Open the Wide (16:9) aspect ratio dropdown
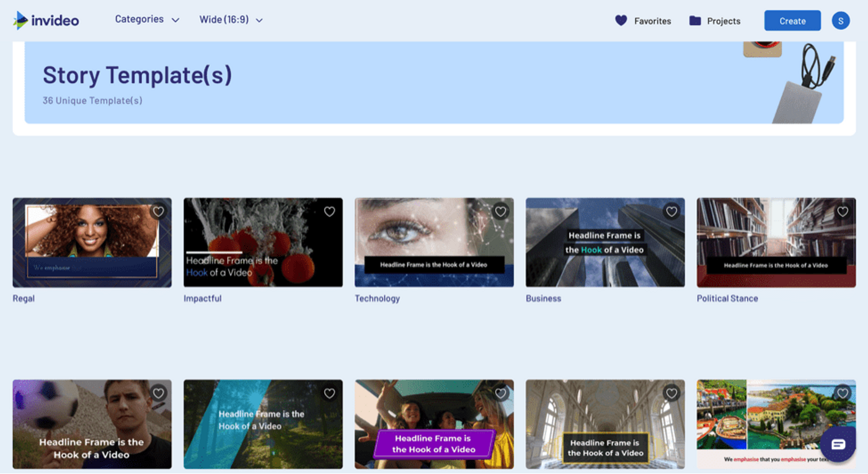 [x=229, y=19]
